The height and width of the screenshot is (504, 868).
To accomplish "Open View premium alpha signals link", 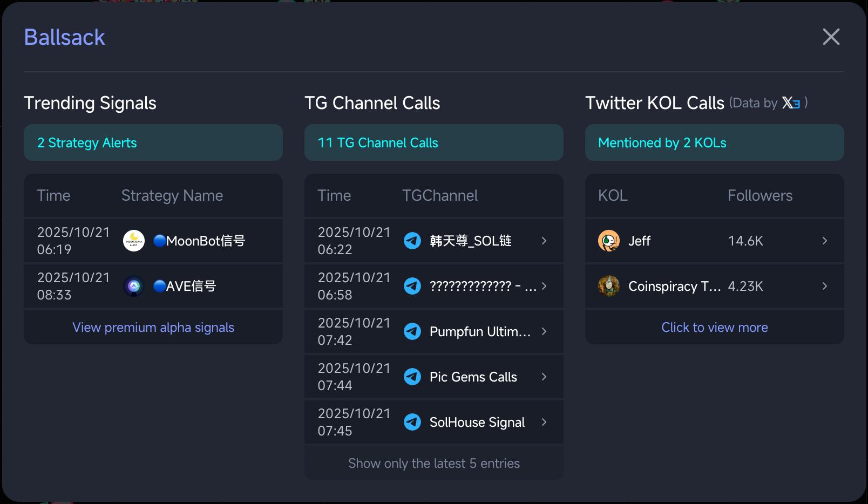I will (x=153, y=328).
